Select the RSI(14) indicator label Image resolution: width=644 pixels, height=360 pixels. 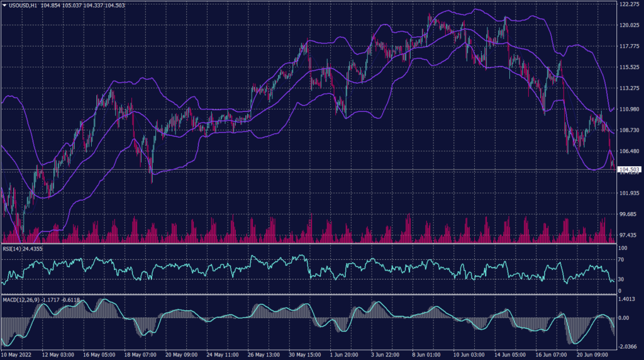(14, 249)
